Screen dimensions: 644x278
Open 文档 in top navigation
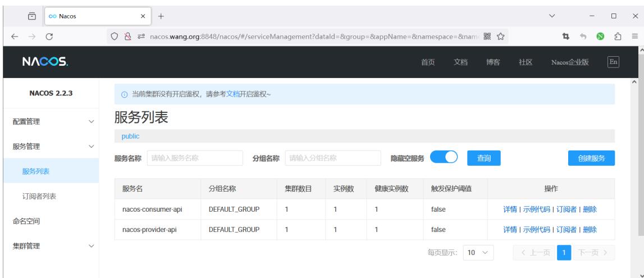click(460, 62)
